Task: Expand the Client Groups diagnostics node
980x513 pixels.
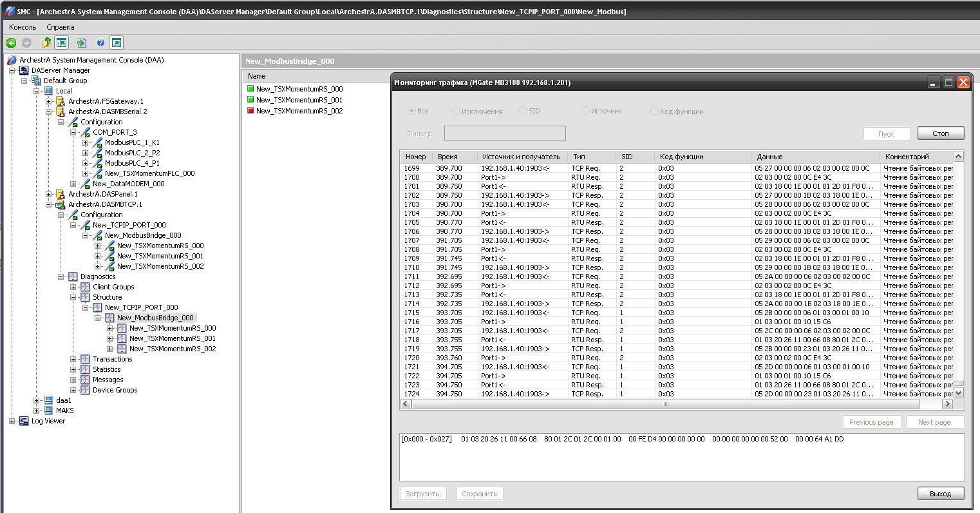Action: coord(73,287)
